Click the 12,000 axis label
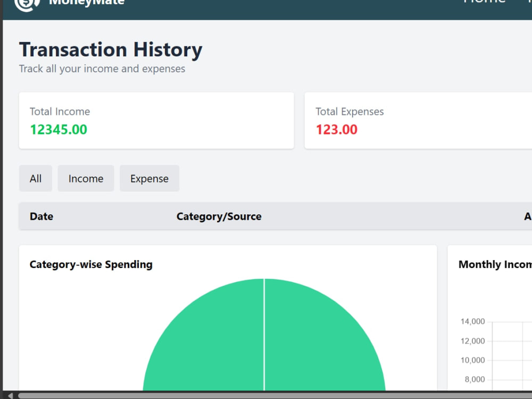The height and width of the screenshot is (399, 532). 472,341
